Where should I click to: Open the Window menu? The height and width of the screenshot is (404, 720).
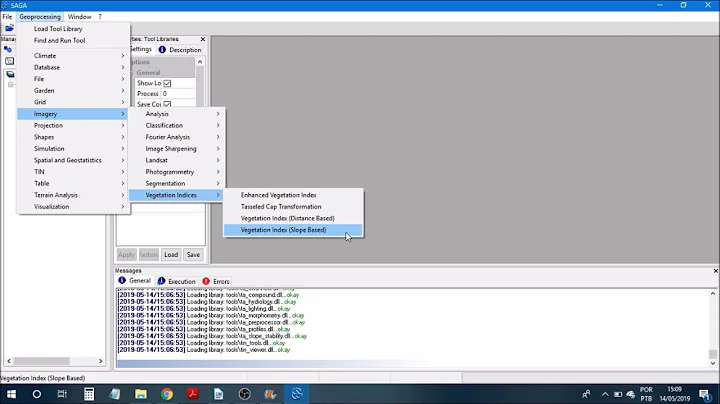(x=79, y=17)
